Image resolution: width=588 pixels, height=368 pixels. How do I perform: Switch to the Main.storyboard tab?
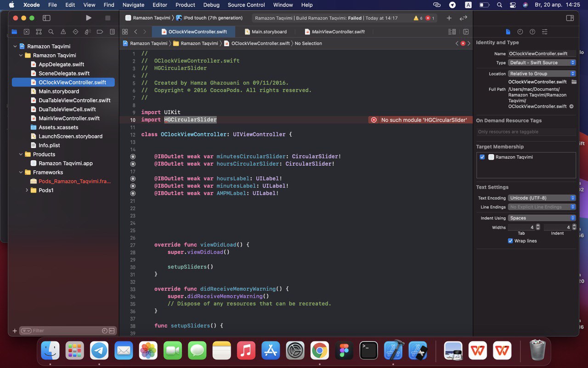click(266, 32)
